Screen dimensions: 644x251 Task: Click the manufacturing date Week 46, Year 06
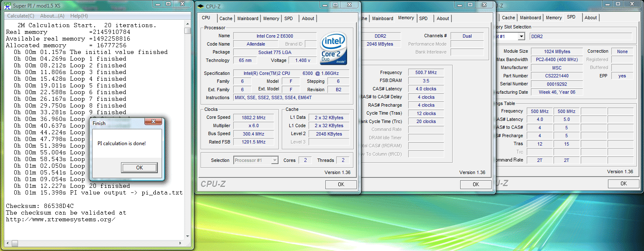(557, 92)
